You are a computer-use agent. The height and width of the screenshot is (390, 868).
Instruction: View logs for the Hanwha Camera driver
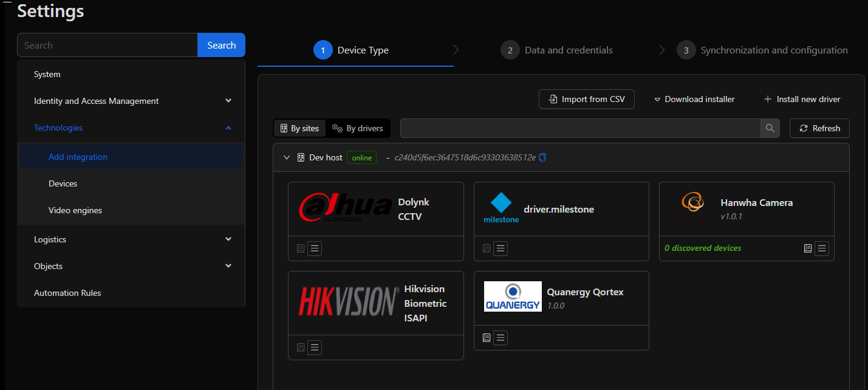pos(822,248)
